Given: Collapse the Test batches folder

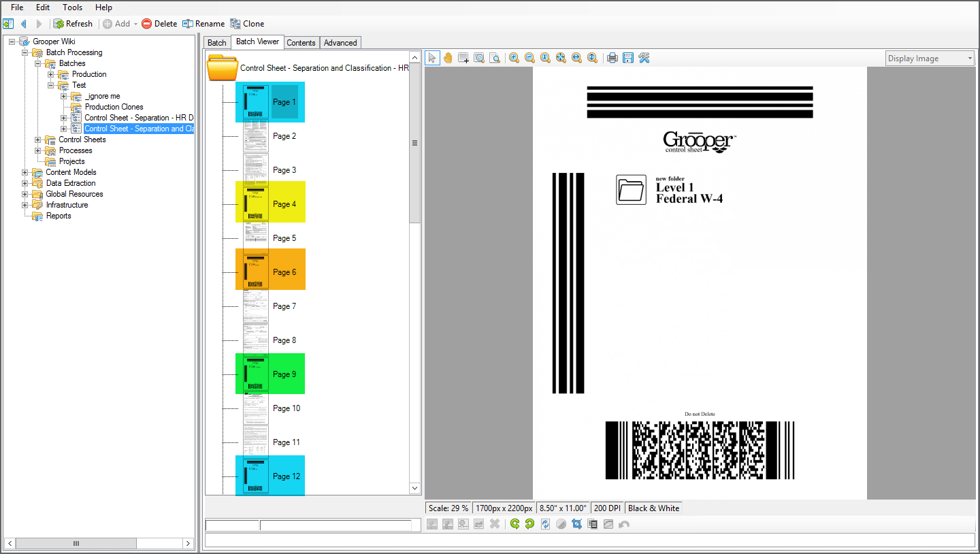Looking at the screenshot, I should tap(51, 85).
